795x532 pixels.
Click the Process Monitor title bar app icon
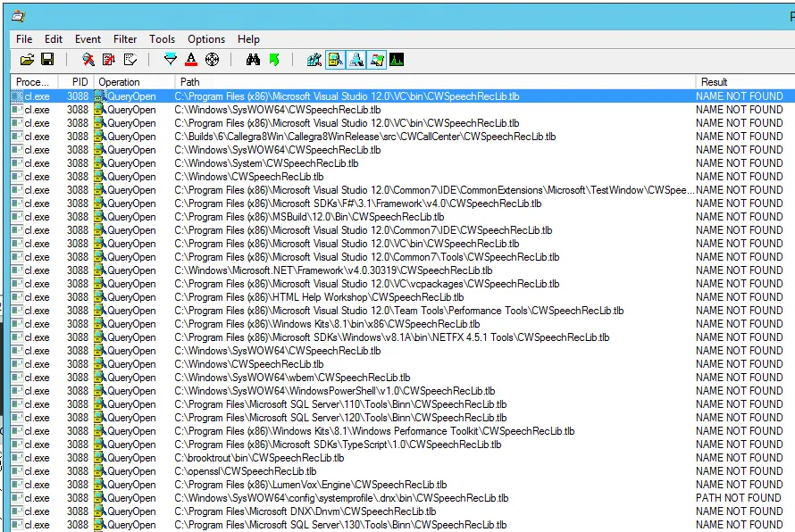click(x=18, y=17)
